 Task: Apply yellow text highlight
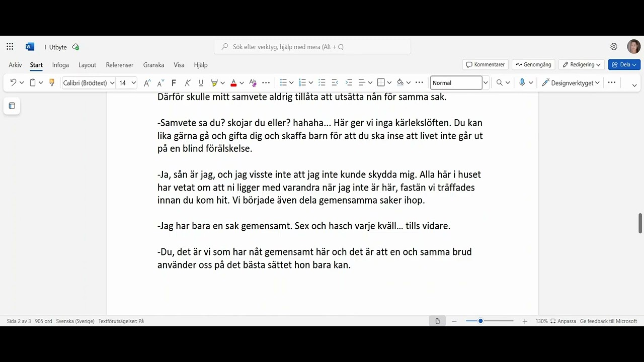point(214,83)
